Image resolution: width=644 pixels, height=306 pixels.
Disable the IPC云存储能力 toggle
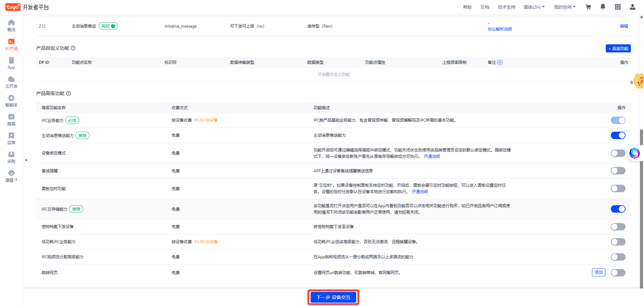[618, 209]
